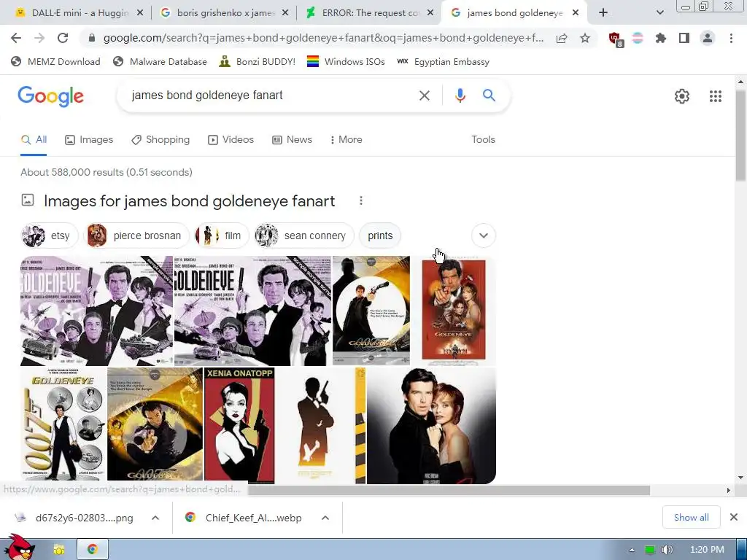Click the Google search text field
The width and height of the screenshot is (747, 560).
[x=271, y=96]
